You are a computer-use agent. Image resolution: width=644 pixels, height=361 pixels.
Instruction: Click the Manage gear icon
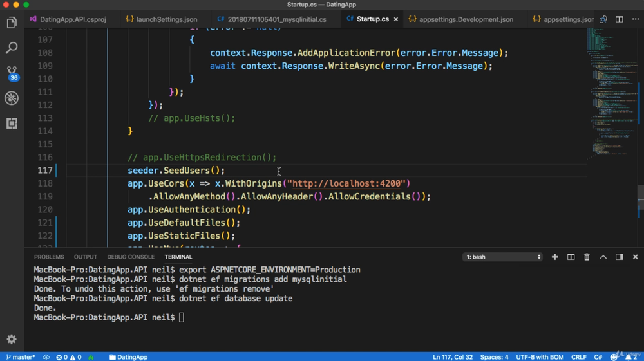click(12, 339)
